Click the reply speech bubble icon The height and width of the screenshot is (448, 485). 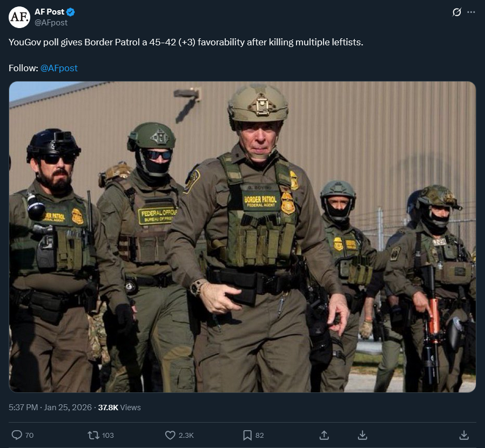[x=17, y=435]
